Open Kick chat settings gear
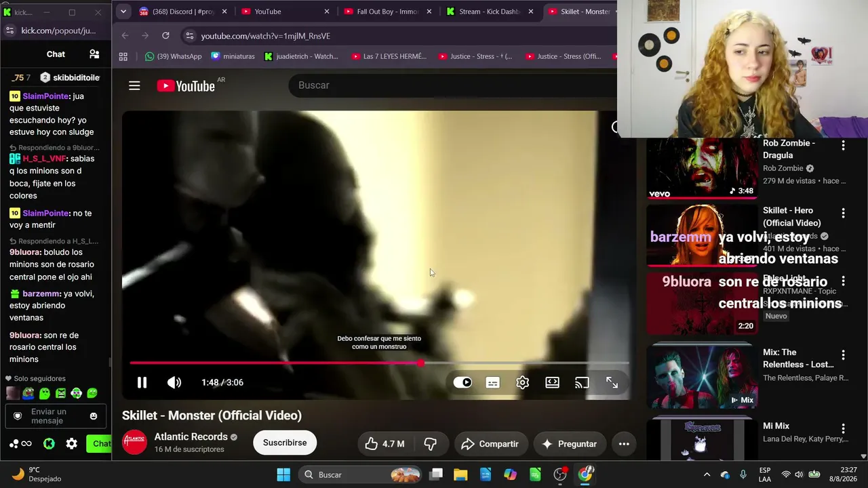 tap(71, 444)
